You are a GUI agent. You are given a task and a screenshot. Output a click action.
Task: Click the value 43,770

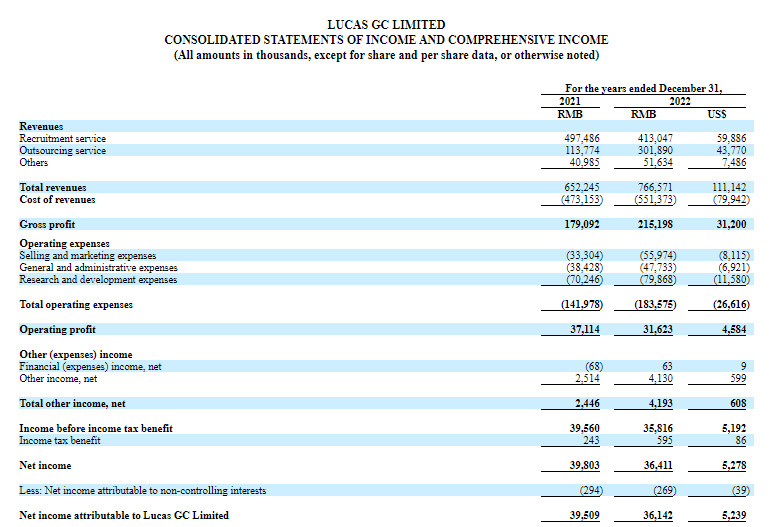coord(731,151)
